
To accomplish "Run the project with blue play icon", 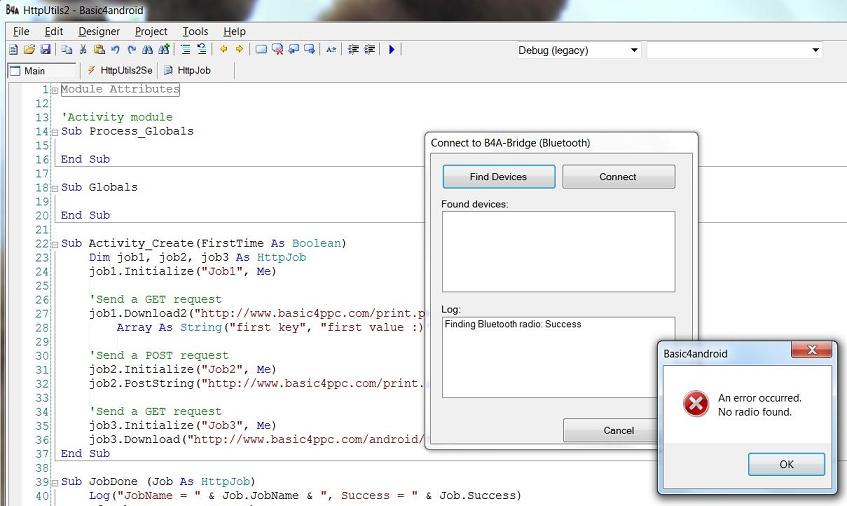I will (392, 50).
